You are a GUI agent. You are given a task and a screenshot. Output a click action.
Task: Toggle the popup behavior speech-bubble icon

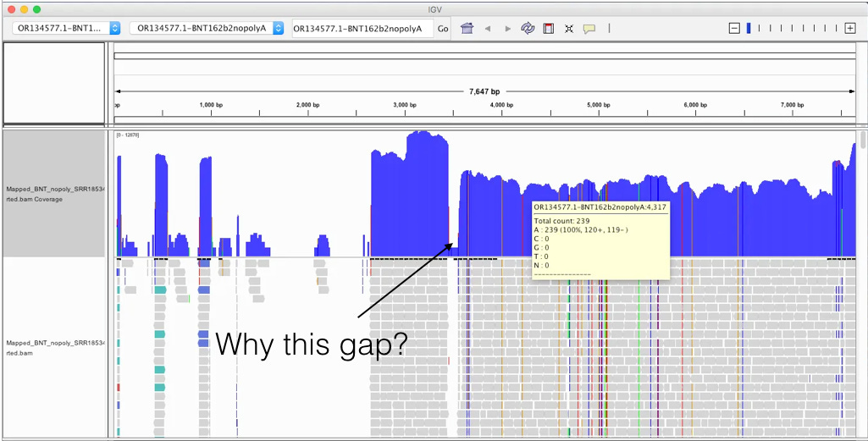point(589,29)
